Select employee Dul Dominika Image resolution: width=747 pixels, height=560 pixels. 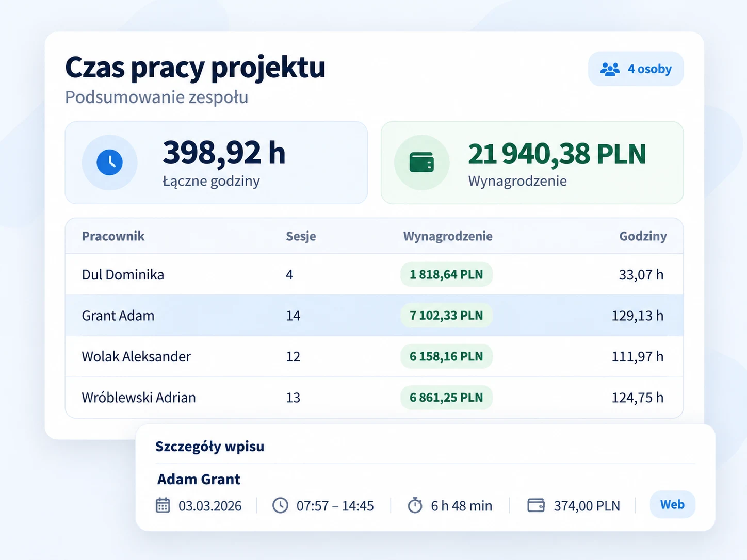pos(123,274)
